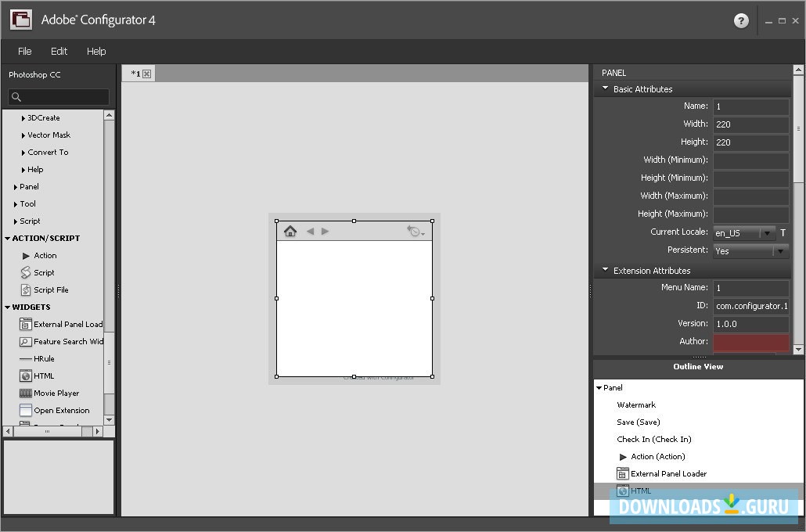Select the External Panel Loader widget
This screenshot has width=806, height=532.
pyautogui.click(x=62, y=324)
